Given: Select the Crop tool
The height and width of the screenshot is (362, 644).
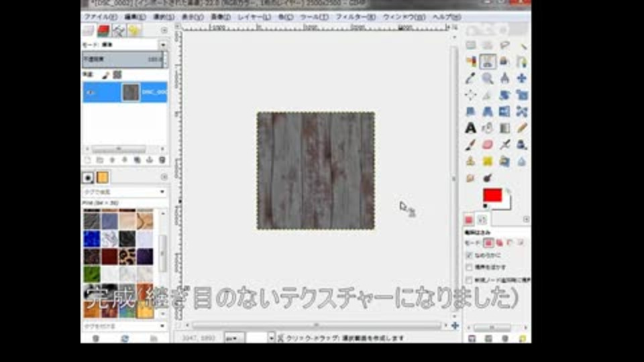Looking at the screenshot, I should (x=488, y=95).
